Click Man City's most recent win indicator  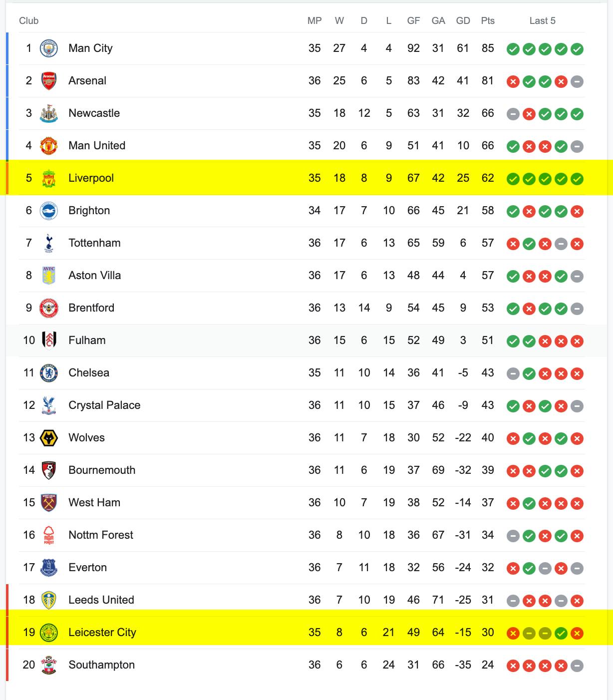pyautogui.click(x=577, y=49)
